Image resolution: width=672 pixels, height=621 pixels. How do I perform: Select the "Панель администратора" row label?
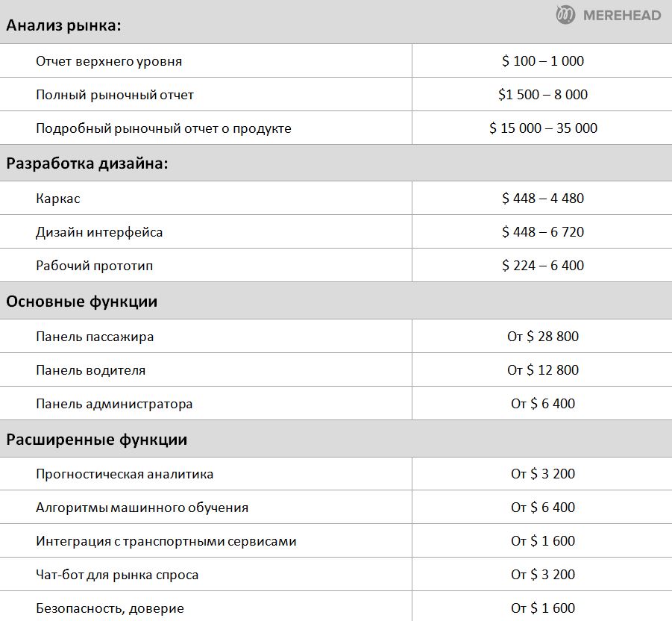coord(114,404)
